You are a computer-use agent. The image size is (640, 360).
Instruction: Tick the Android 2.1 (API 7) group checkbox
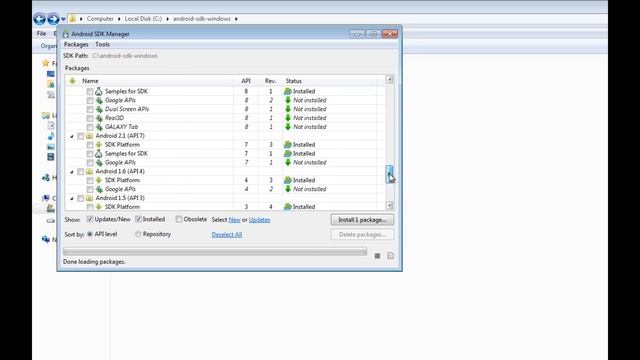click(80, 136)
